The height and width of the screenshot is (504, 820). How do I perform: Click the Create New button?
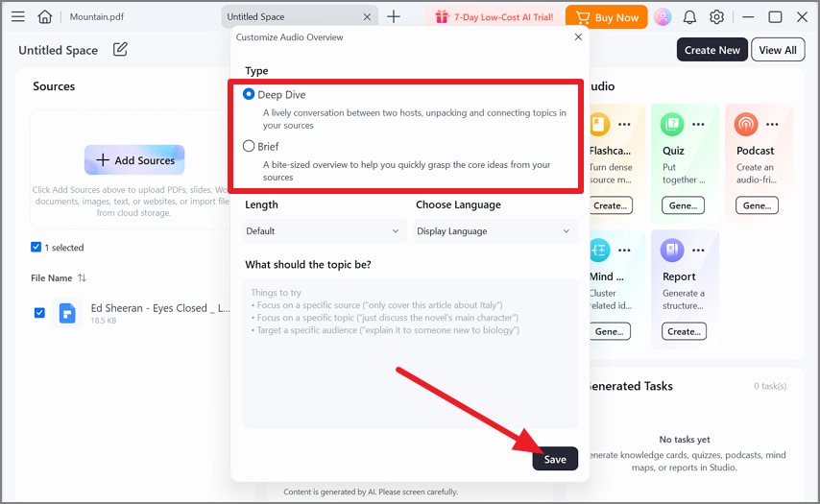coord(712,50)
